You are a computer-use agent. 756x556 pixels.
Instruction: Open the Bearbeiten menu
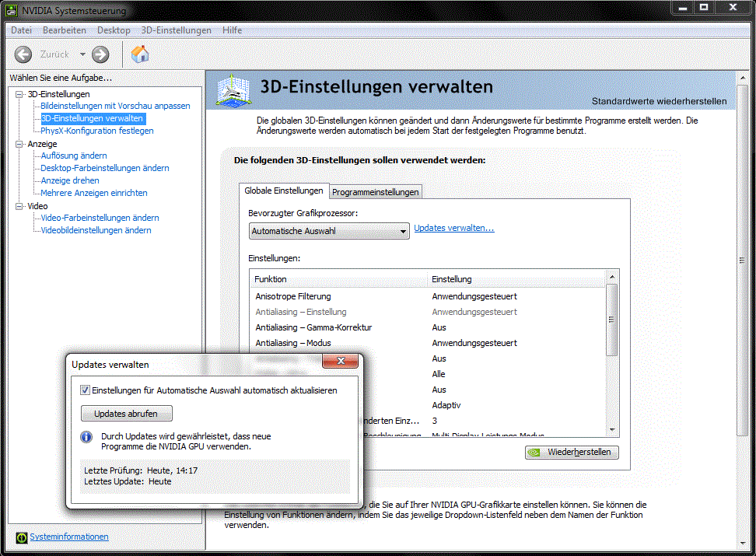click(64, 30)
